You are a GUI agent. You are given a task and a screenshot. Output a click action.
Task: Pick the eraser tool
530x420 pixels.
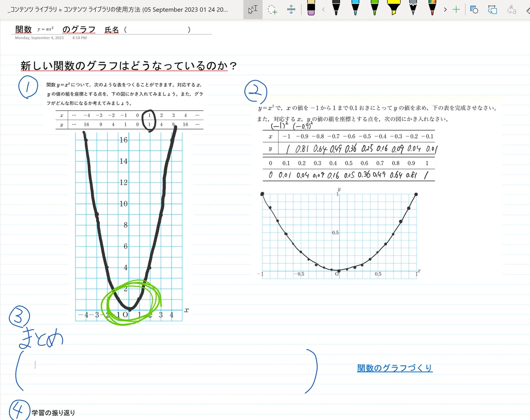(310, 7)
